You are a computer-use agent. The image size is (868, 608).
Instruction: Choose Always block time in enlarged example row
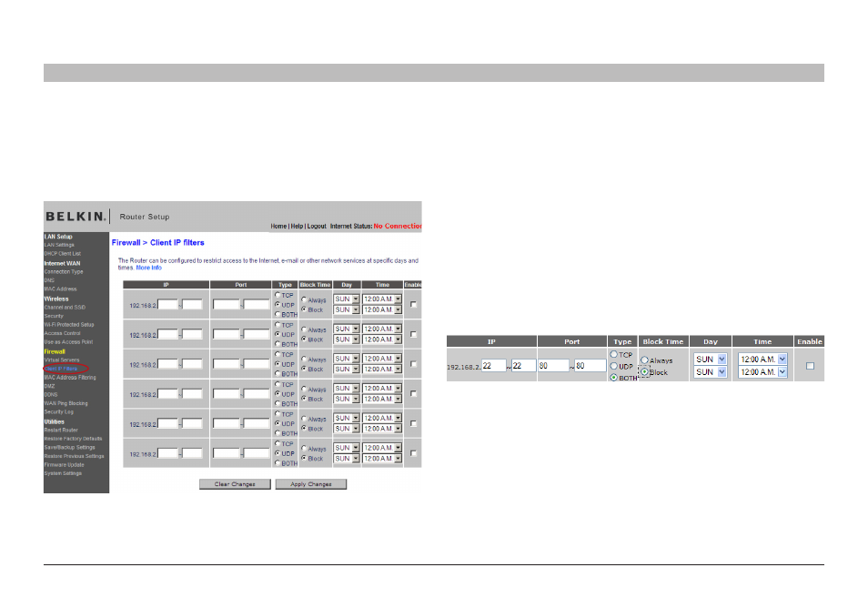pyautogui.click(x=644, y=360)
